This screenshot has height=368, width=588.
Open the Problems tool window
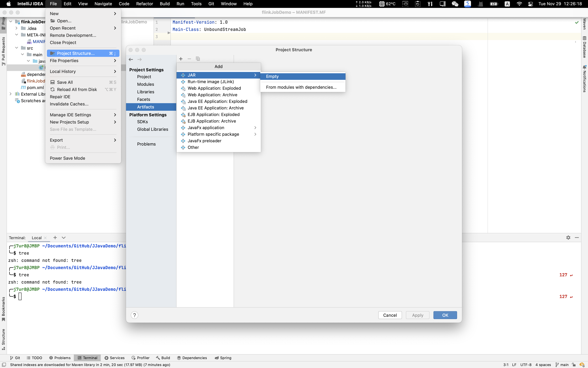pyautogui.click(x=60, y=358)
